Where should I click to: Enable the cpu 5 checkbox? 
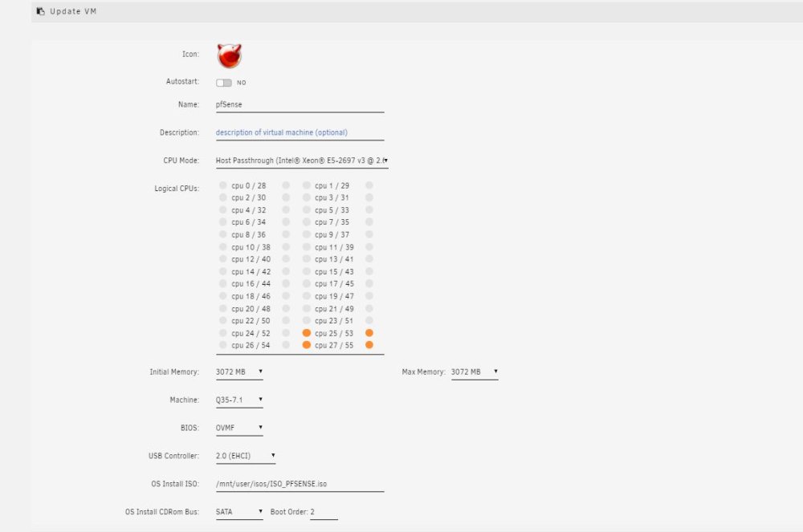[x=306, y=209]
